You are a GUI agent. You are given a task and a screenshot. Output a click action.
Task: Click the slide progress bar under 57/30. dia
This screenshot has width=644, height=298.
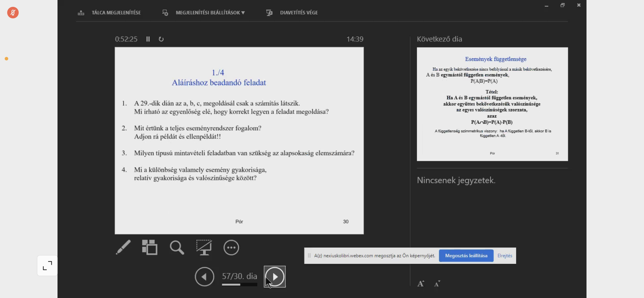point(239,285)
